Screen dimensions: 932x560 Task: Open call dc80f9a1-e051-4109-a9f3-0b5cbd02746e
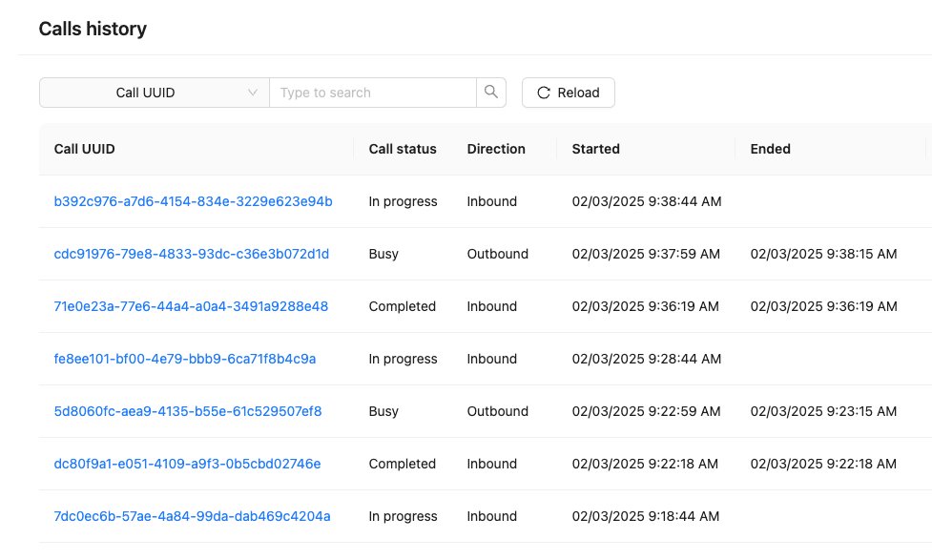coord(187,464)
